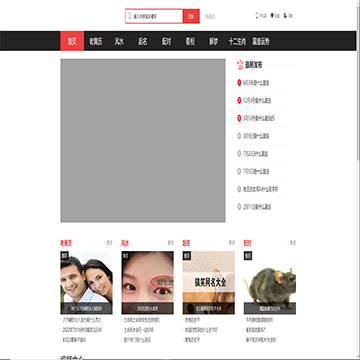Click the rightmost icon in the top bar
360x360 pixels.
coord(285,15)
